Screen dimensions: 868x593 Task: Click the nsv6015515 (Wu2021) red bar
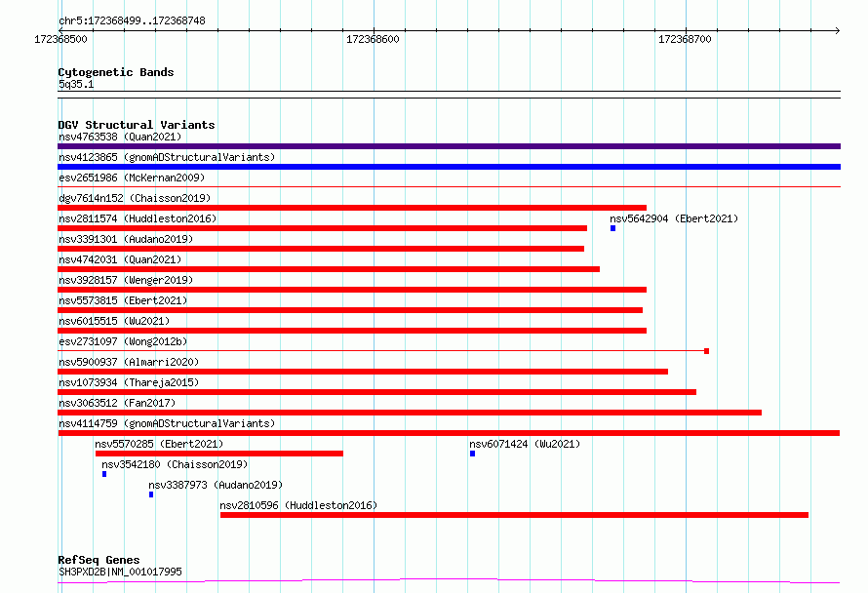click(x=352, y=331)
